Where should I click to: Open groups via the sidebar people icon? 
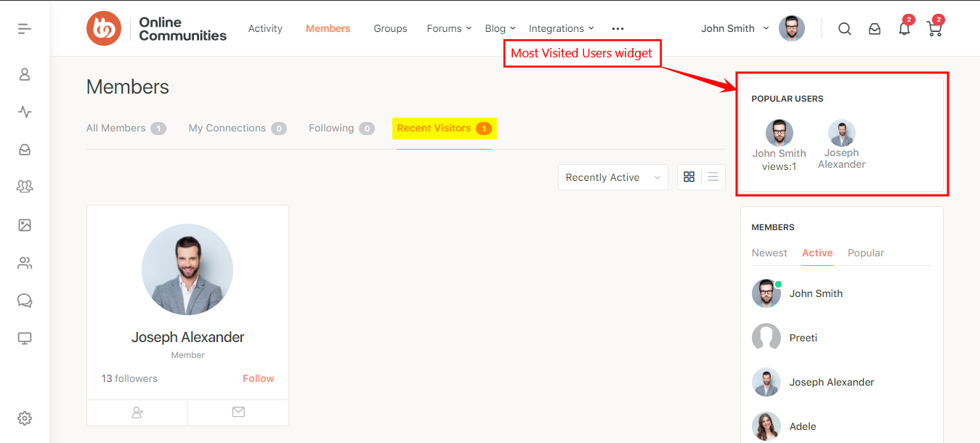coord(24,186)
